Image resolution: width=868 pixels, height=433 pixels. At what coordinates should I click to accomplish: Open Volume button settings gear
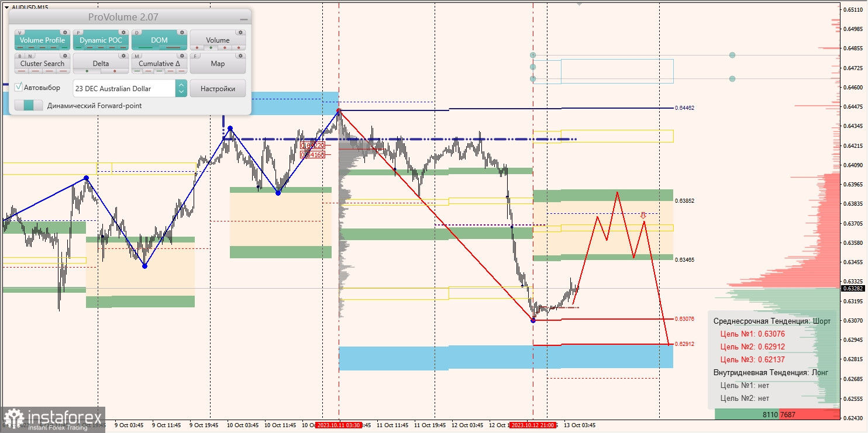tap(240, 33)
